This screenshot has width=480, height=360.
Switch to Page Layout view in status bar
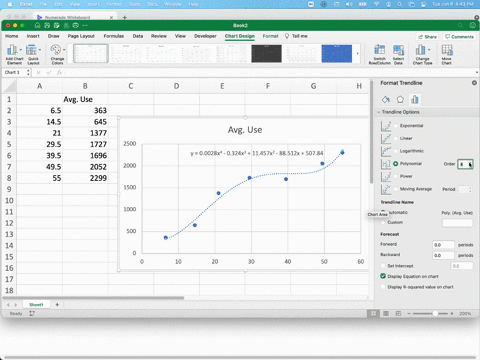click(x=386, y=313)
